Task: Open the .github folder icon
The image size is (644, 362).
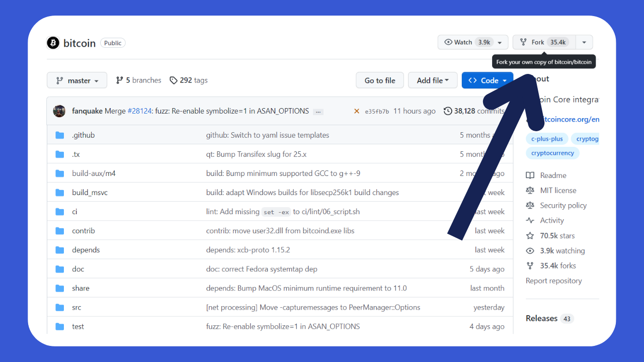Action: click(60, 135)
